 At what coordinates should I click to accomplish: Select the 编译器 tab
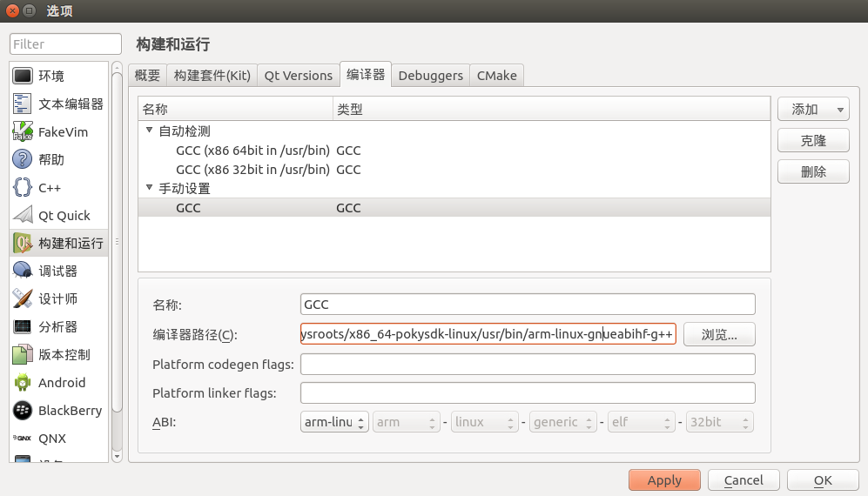pos(366,74)
